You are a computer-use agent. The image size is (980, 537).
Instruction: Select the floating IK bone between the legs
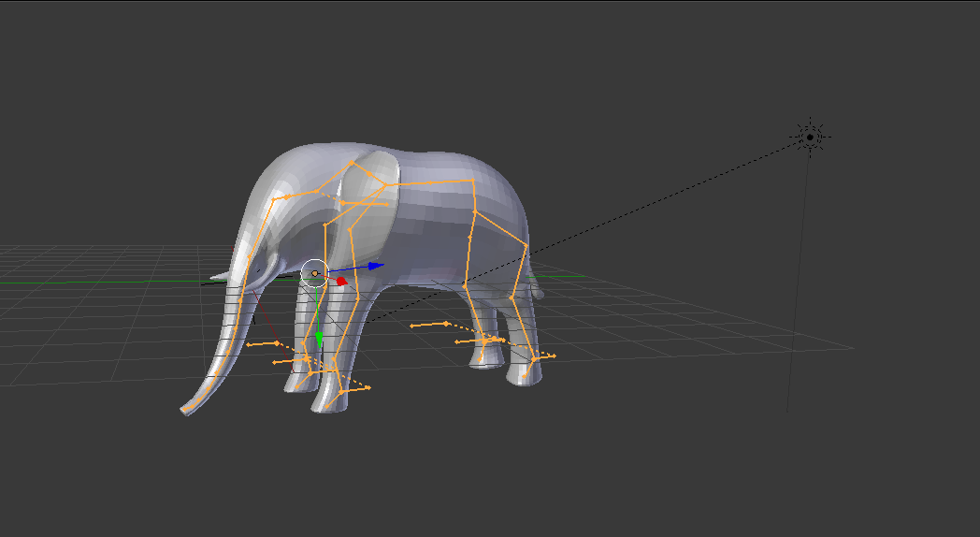430,325
